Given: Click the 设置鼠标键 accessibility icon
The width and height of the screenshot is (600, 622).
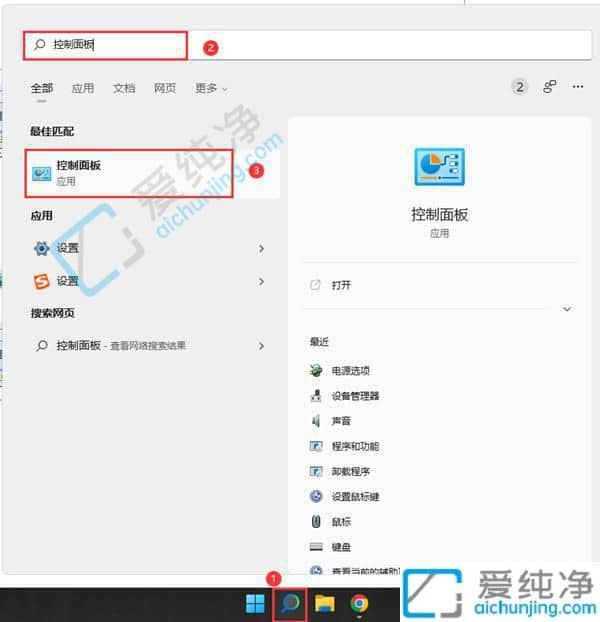Looking at the screenshot, I should coord(316,496).
